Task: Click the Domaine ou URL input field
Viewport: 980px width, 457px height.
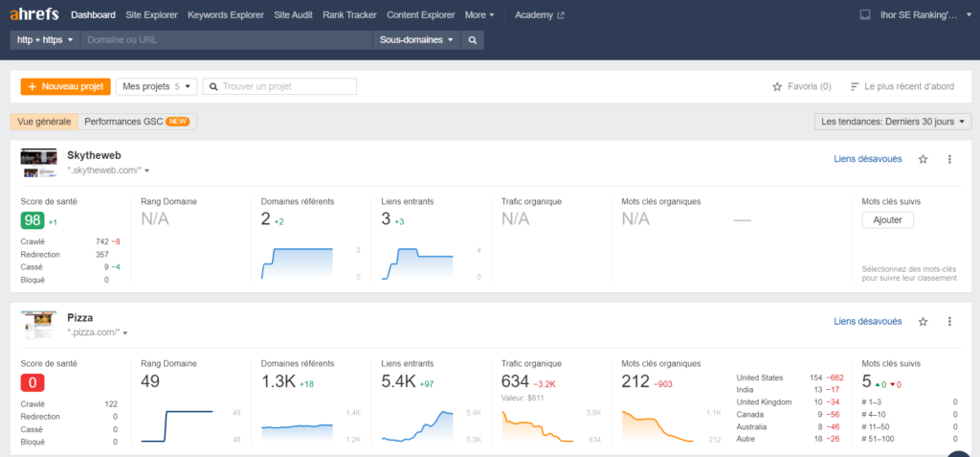Action: (226, 40)
